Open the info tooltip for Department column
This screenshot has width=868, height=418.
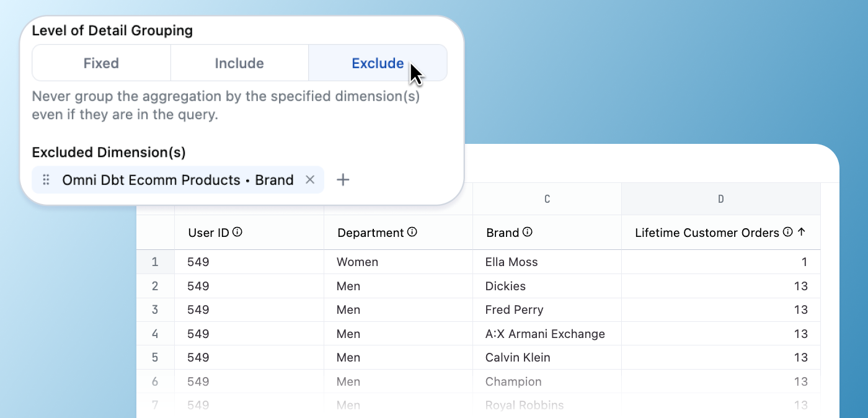click(x=413, y=233)
